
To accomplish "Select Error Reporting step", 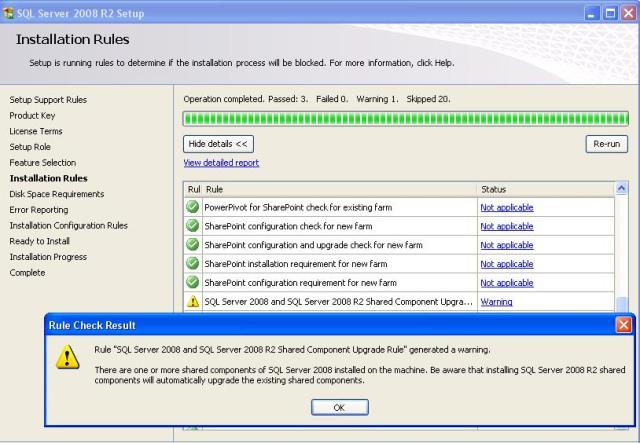I will (39, 209).
